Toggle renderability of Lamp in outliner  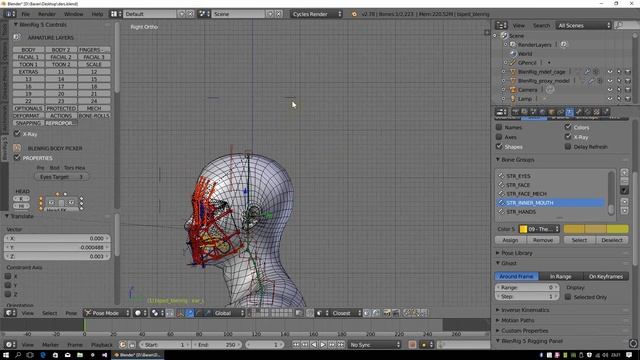point(628,99)
